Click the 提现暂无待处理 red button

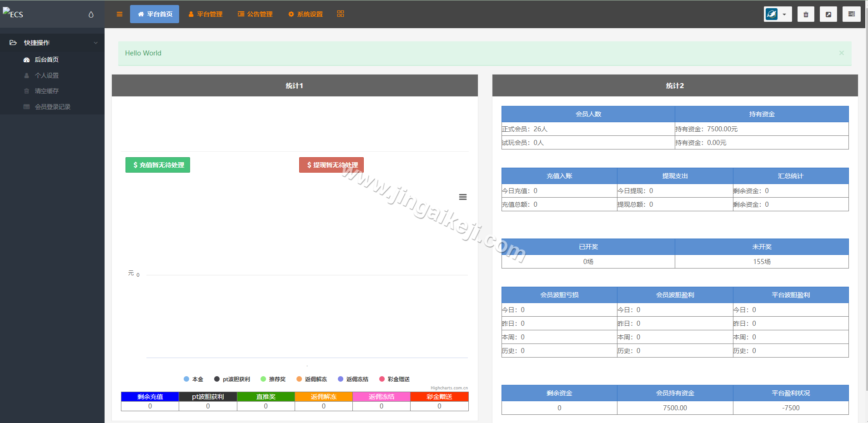(x=331, y=165)
